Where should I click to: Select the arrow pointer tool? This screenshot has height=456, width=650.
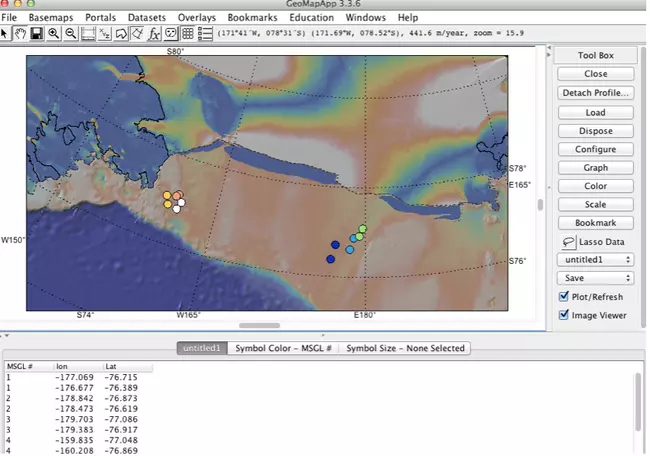[x=6, y=34]
